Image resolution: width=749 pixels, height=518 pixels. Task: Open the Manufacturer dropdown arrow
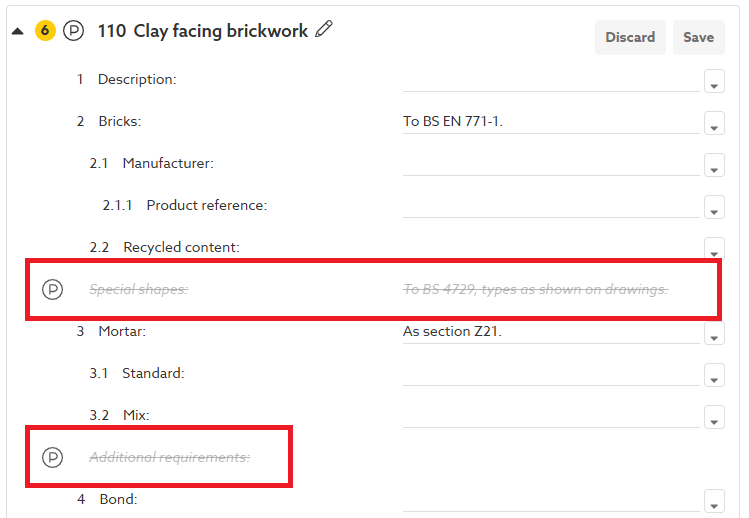pos(714,168)
